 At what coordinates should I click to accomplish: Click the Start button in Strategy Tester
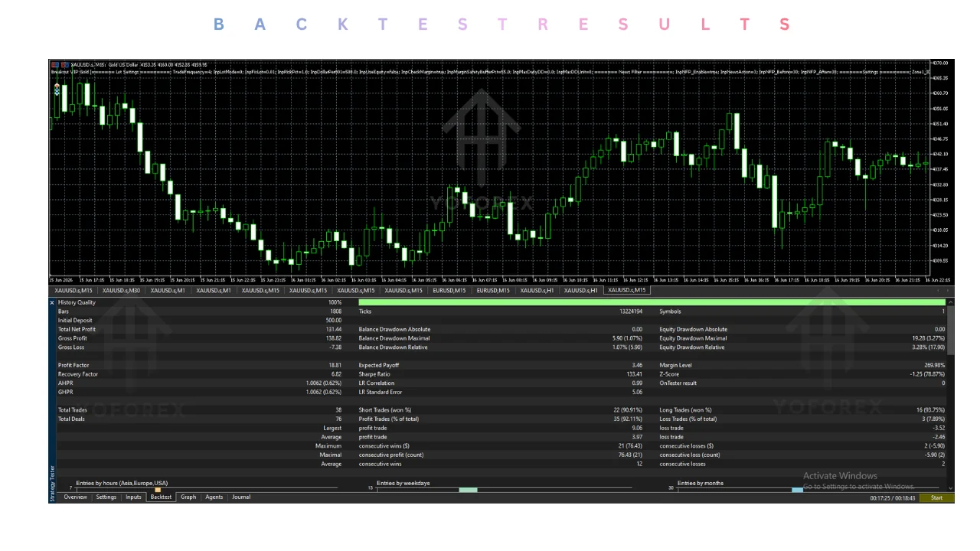click(936, 498)
